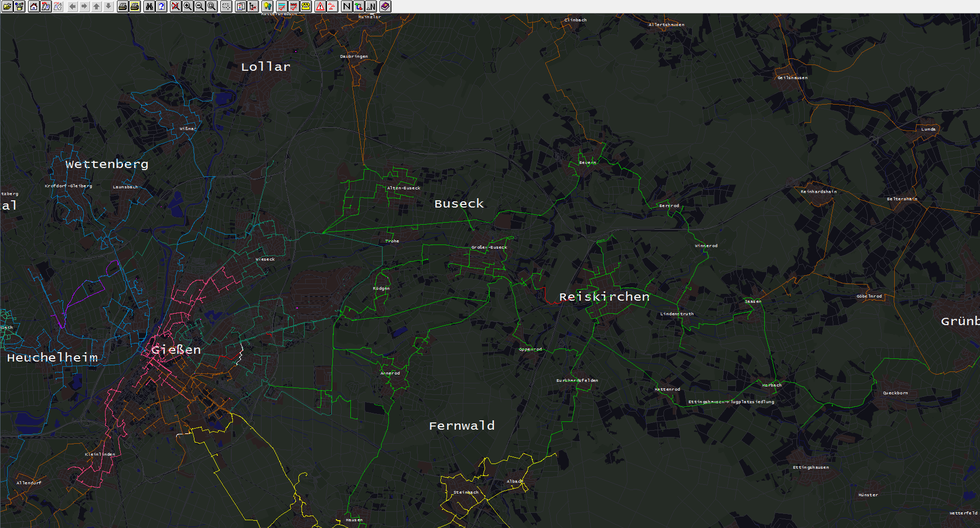Zoom in with the plus magnifier
The width and height of the screenshot is (980, 528).
tap(188, 6)
